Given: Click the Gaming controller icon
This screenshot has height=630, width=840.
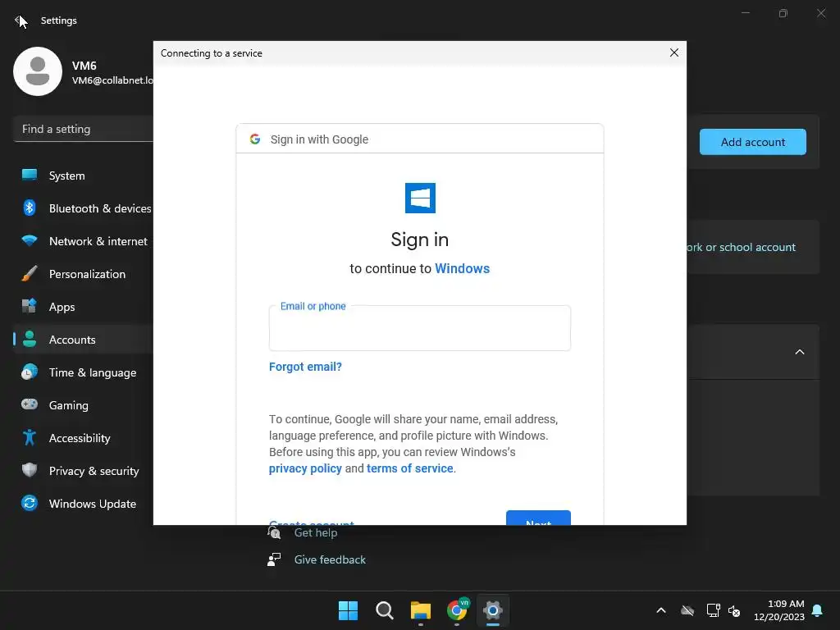Looking at the screenshot, I should (x=30, y=404).
